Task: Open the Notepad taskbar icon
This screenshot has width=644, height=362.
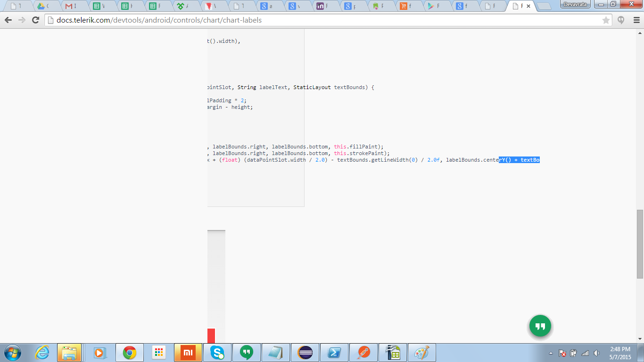Action: click(275, 353)
